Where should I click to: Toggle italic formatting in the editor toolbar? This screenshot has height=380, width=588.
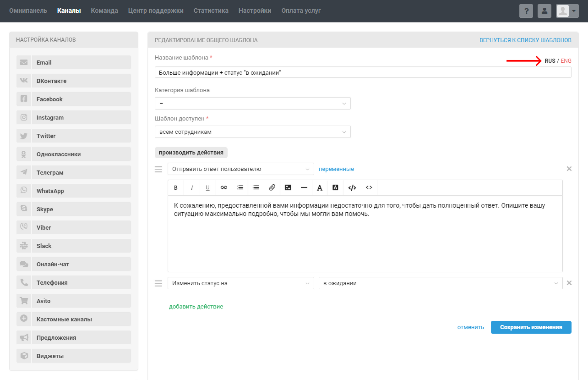[192, 187]
